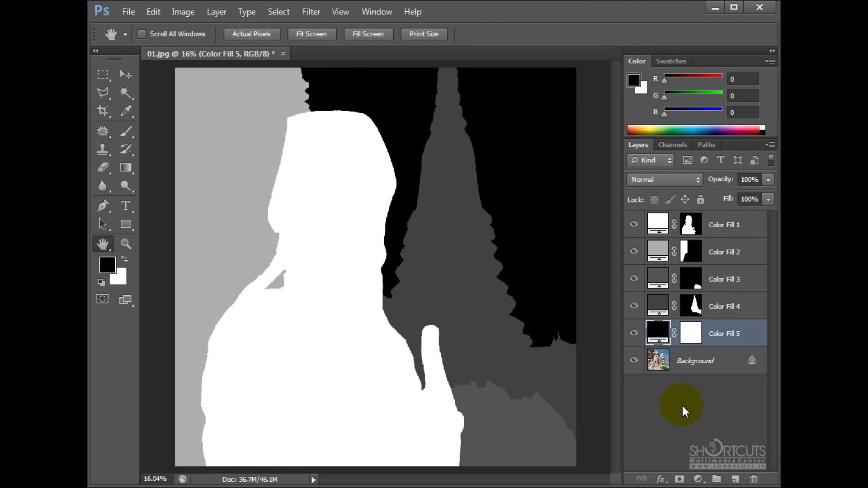Select the Dodge tool
868x488 pixels.
(126, 186)
